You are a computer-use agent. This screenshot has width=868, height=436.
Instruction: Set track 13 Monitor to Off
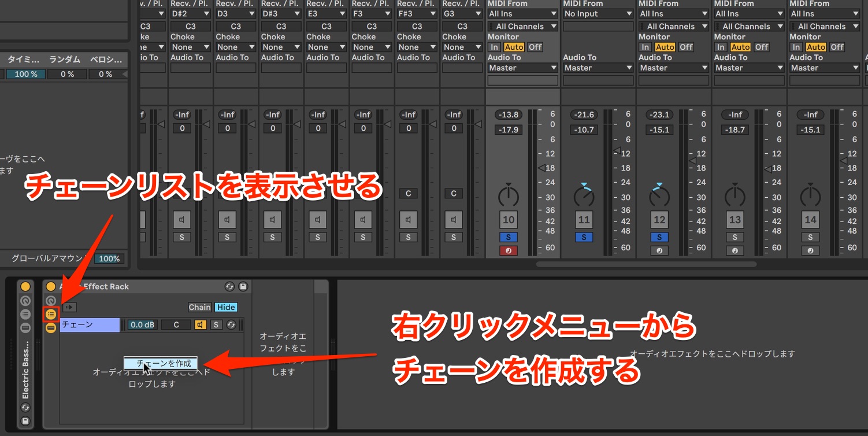click(x=762, y=47)
